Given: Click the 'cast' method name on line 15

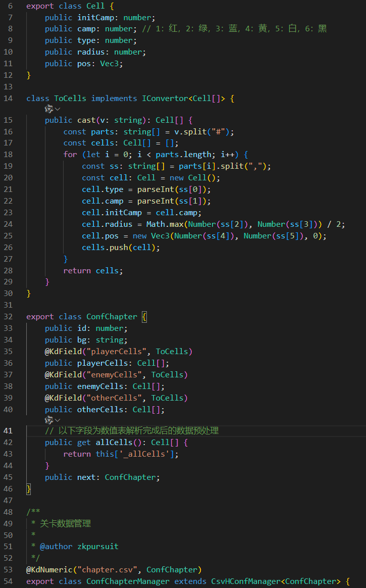Looking at the screenshot, I should click(86, 120).
